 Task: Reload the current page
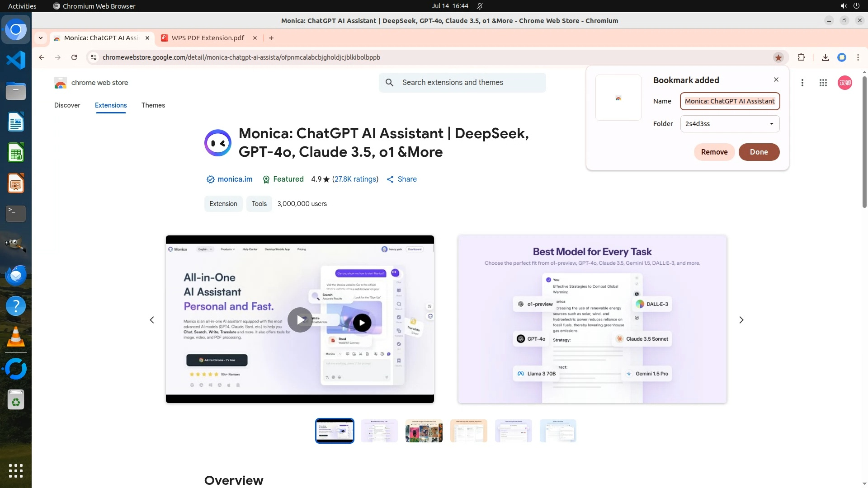[x=74, y=57]
